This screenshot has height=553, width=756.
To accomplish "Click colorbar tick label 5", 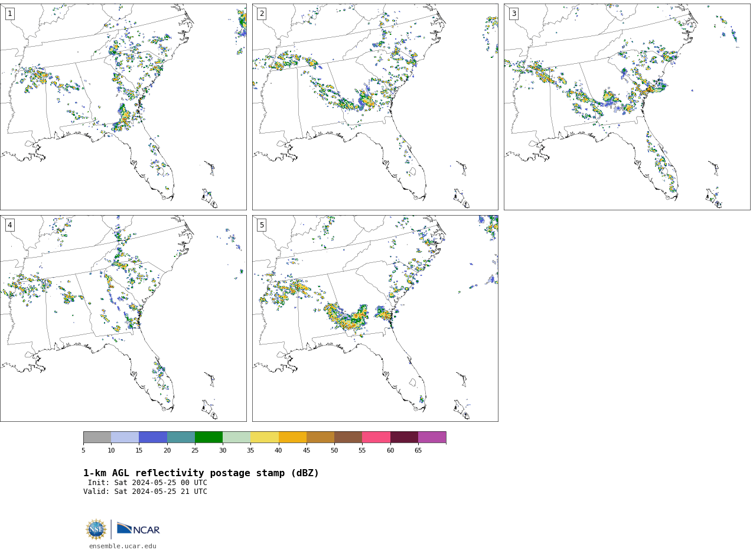I will pyautogui.click(x=83, y=451).
